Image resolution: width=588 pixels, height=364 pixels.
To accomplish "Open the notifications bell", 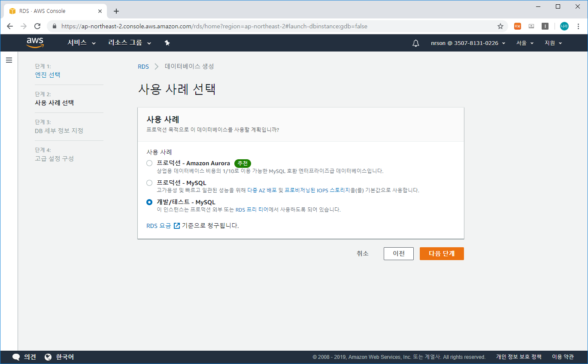I will click(x=415, y=43).
